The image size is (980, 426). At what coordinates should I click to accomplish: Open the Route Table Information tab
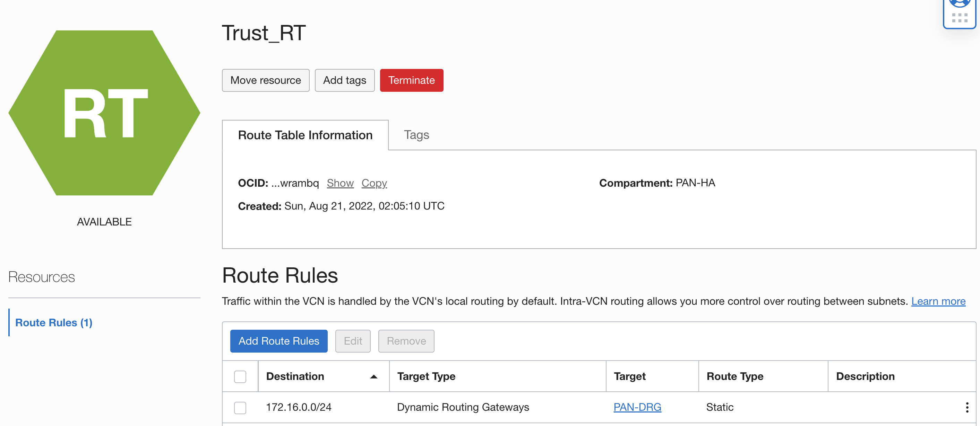click(305, 135)
